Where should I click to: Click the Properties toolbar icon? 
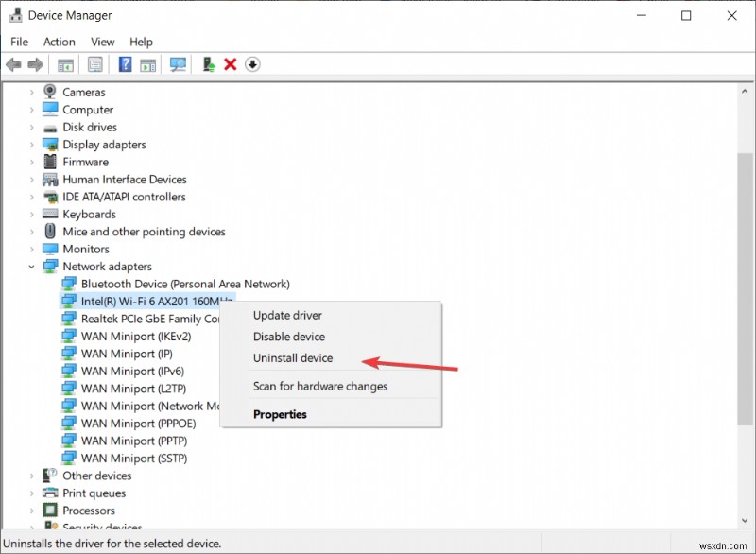[95, 64]
